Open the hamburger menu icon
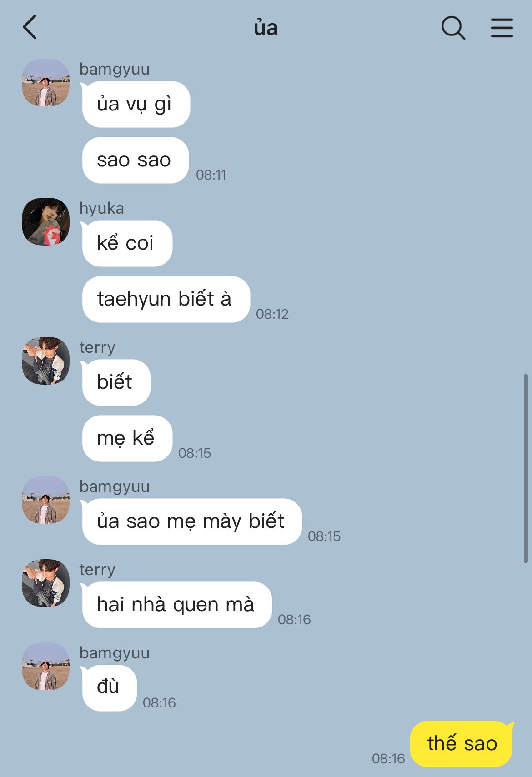532x777 pixels. pyautogui.click(x=502, y=28)
